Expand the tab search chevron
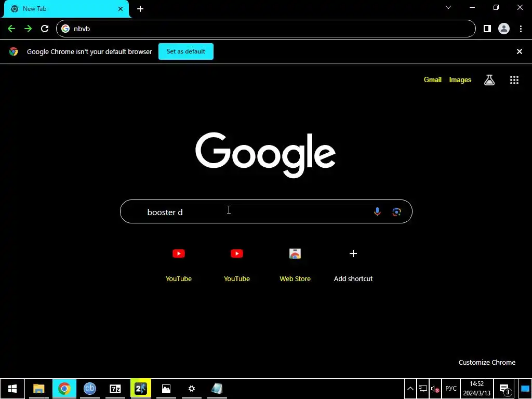The width and height of the screenshot is (532, 399). pyautogui.click(x=448, y=7)
